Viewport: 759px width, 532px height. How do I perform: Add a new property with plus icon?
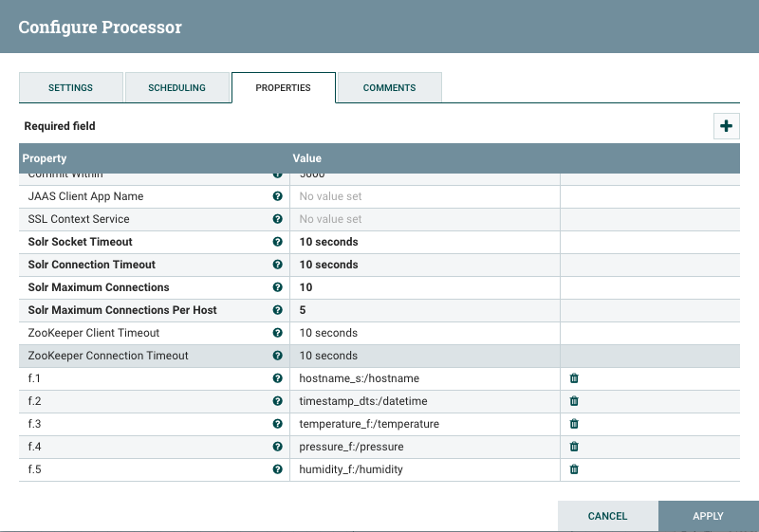pos(726,126)
